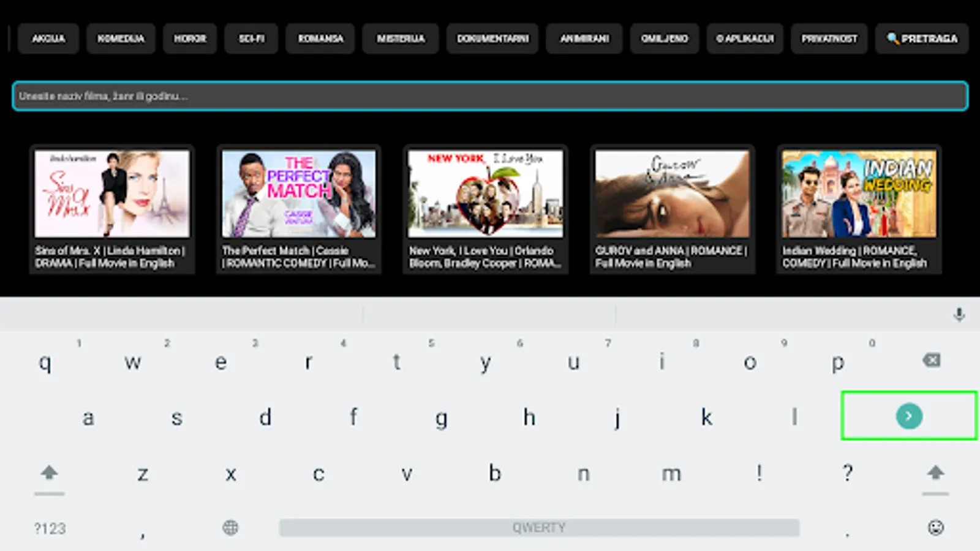Tap the exclamation mark key
980x551 pixels.
point(759,473)
